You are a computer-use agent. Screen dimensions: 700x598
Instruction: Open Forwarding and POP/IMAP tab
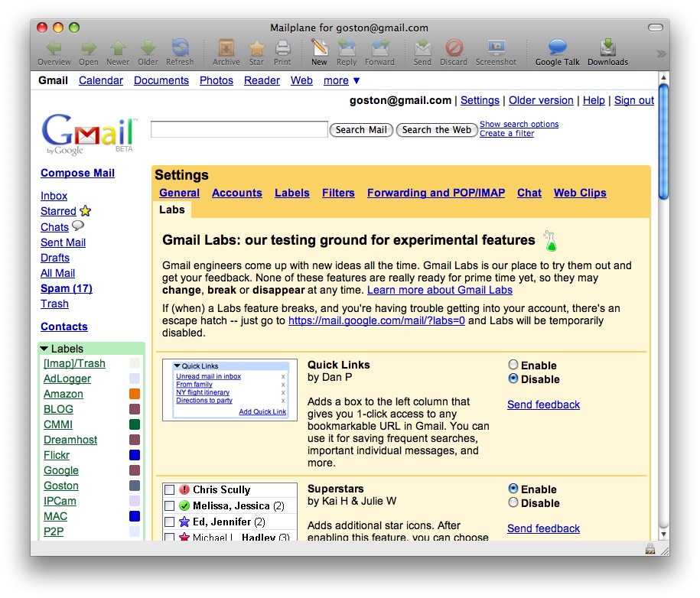tap(436, 193)
